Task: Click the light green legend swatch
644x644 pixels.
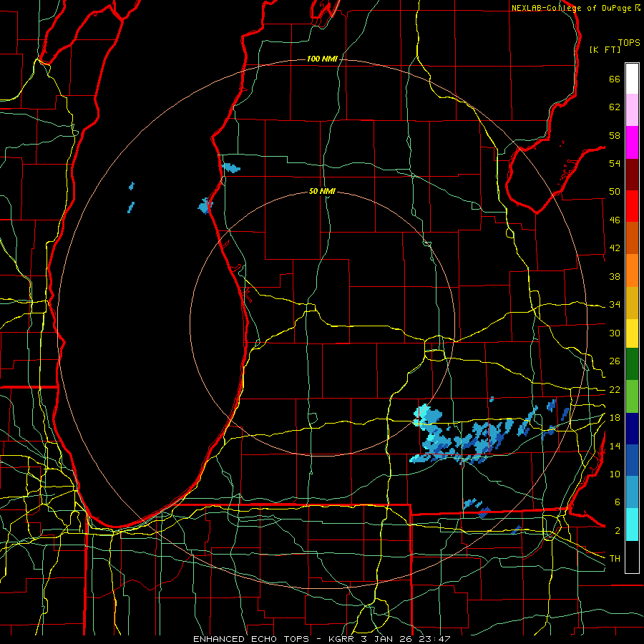Action: click(632, 396)
